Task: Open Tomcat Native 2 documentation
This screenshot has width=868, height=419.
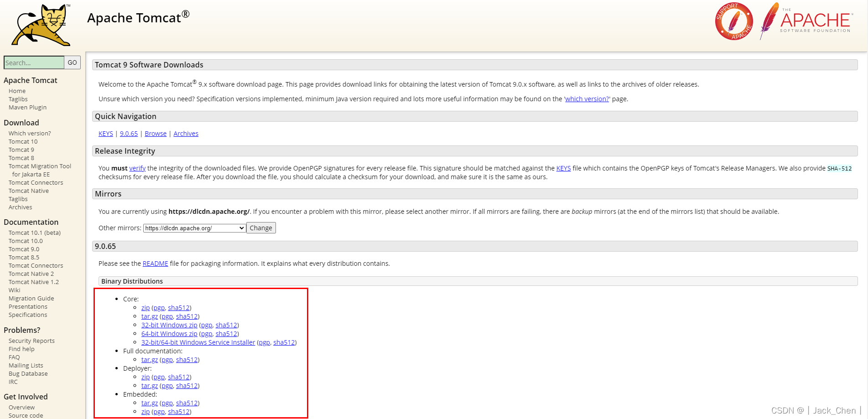Action: click(x=31, y=274)
